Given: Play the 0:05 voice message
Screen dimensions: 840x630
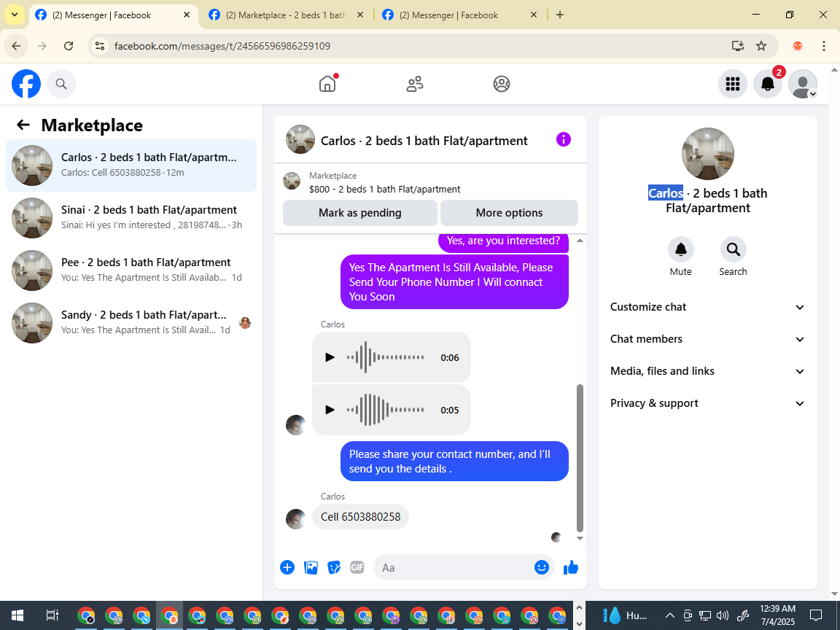Looking at the screenshot, I should (330, 410).
